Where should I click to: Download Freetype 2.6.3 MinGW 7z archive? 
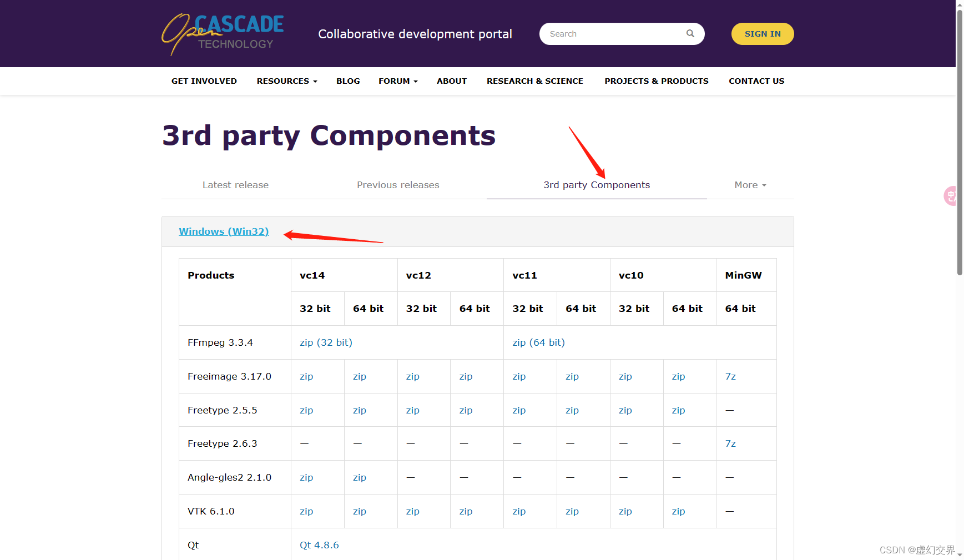(x=730, y=443)
